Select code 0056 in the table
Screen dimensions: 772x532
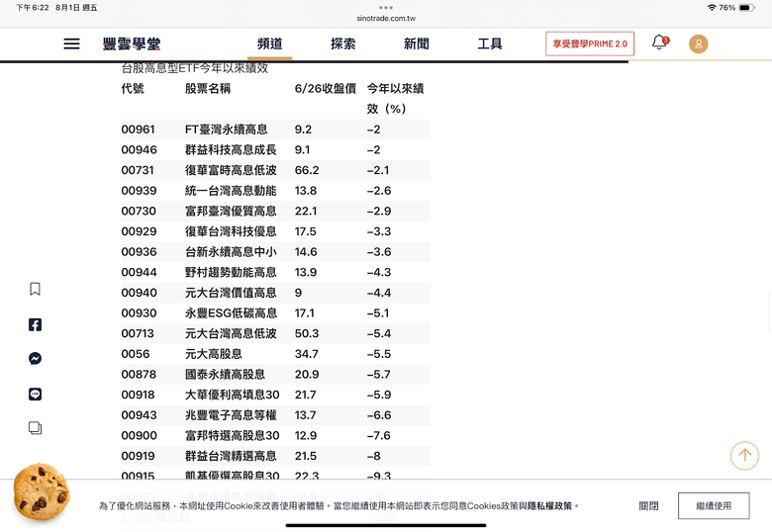[x=136, y=354]
